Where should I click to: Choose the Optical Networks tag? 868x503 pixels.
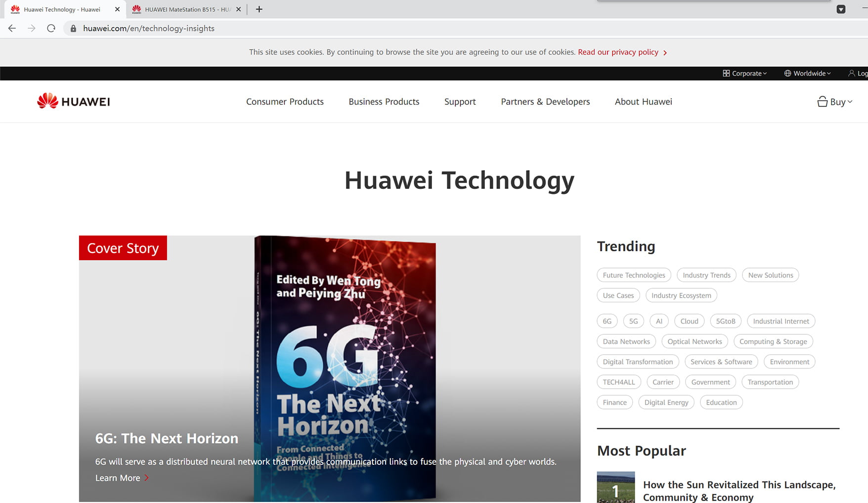click(x=694, y=341)
